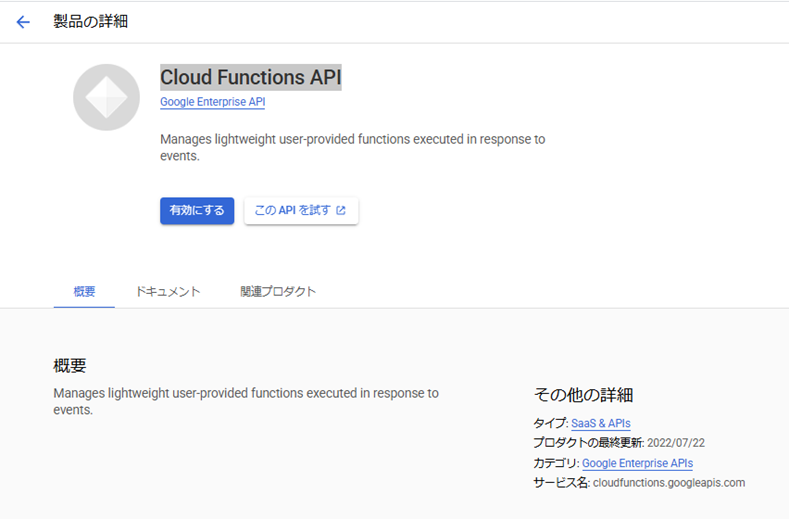
Task: Open the SaaS & APIs type link
Action: (601, 423)
